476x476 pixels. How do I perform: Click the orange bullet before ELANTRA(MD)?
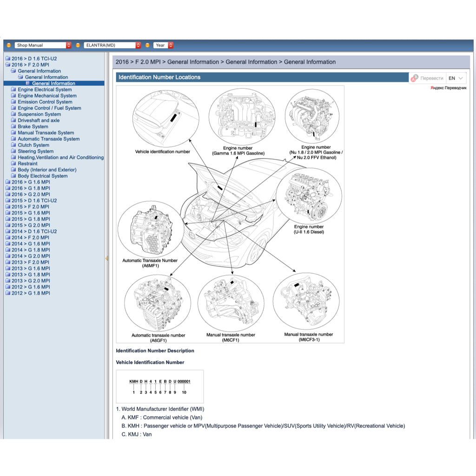[x=78, y=45]
